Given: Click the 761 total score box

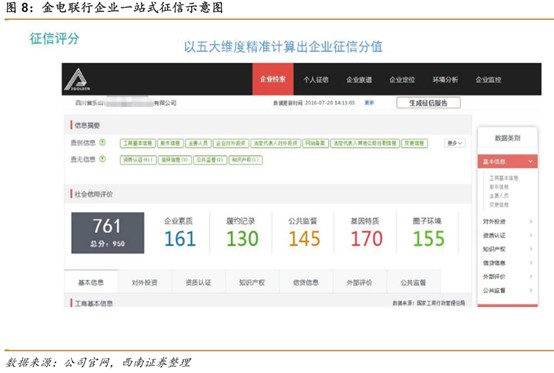Looking at the screenshot, I should pyautogui.click(x=108, y=233).
